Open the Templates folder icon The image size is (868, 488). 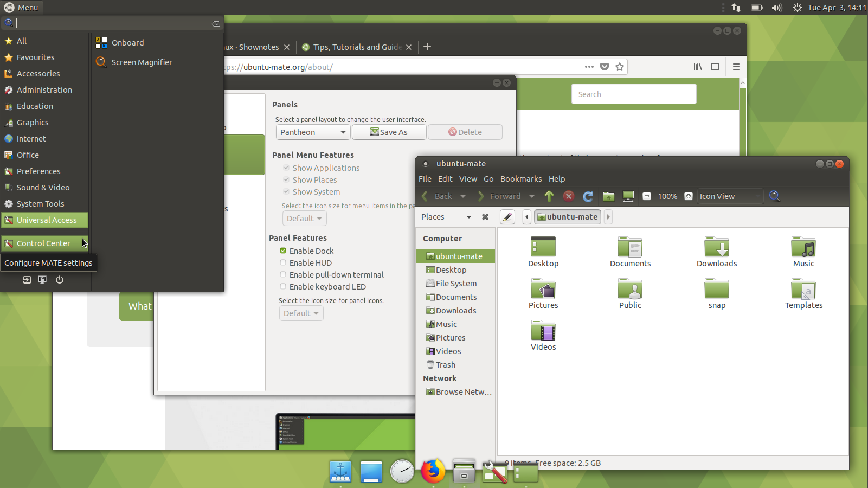(803, 294)
